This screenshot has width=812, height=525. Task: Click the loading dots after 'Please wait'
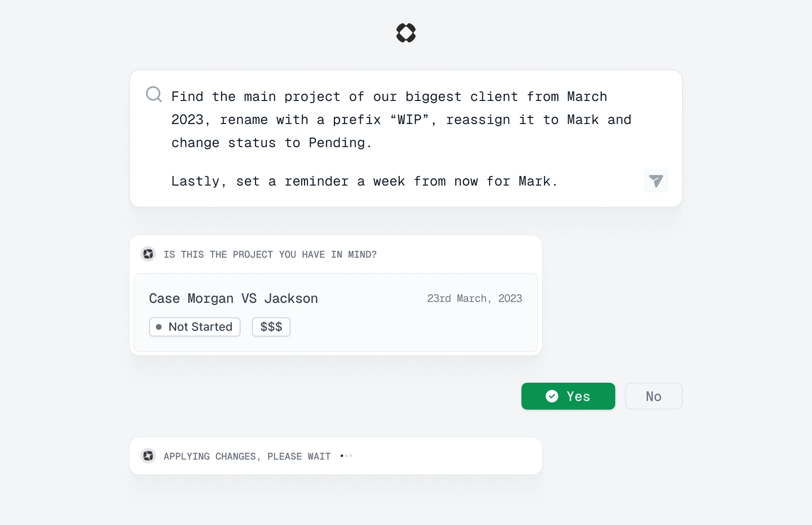tap(346, 456)
